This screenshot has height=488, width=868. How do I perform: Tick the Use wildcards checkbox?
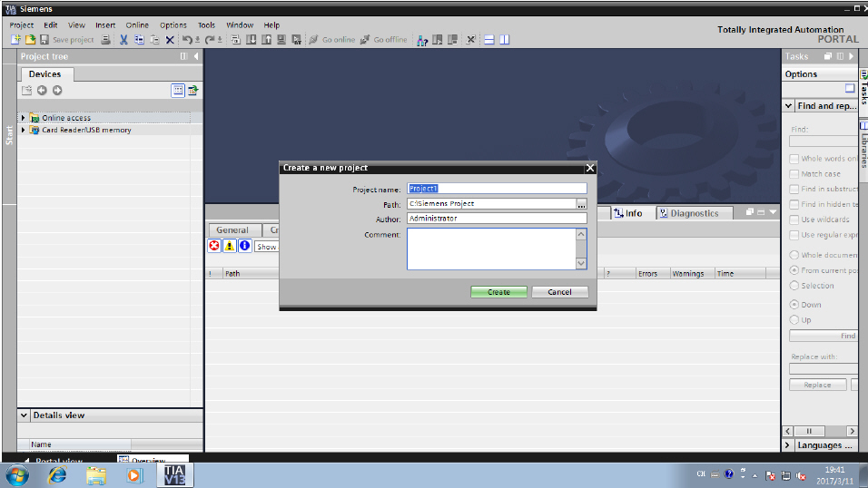coord(794,220)
